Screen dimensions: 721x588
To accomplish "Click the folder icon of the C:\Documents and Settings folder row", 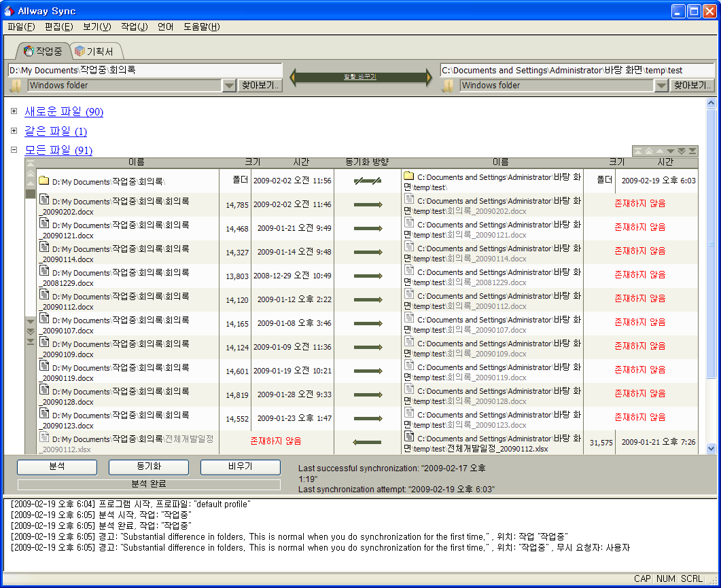I will click(x=409, y=176).
